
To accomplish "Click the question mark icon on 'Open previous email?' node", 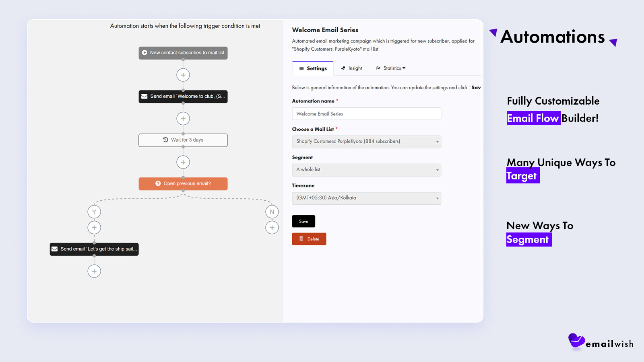I will pyautogui.click(x=158, y=183).
